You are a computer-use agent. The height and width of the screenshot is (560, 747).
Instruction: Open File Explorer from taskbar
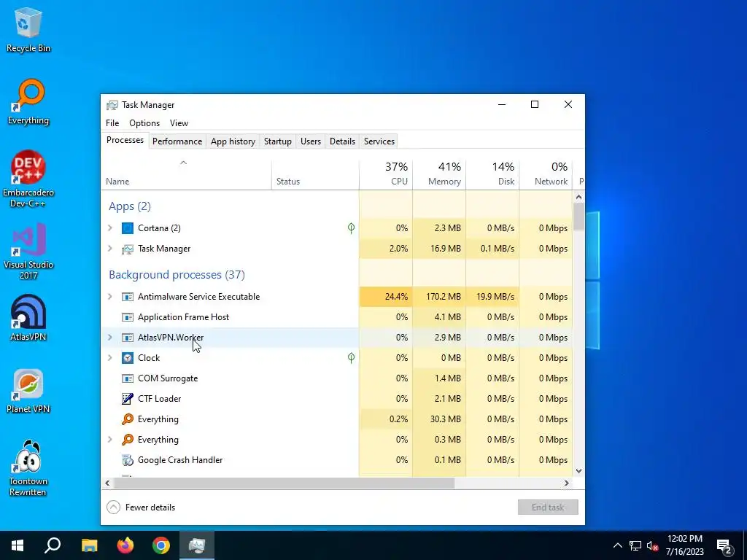pos(89,545)
